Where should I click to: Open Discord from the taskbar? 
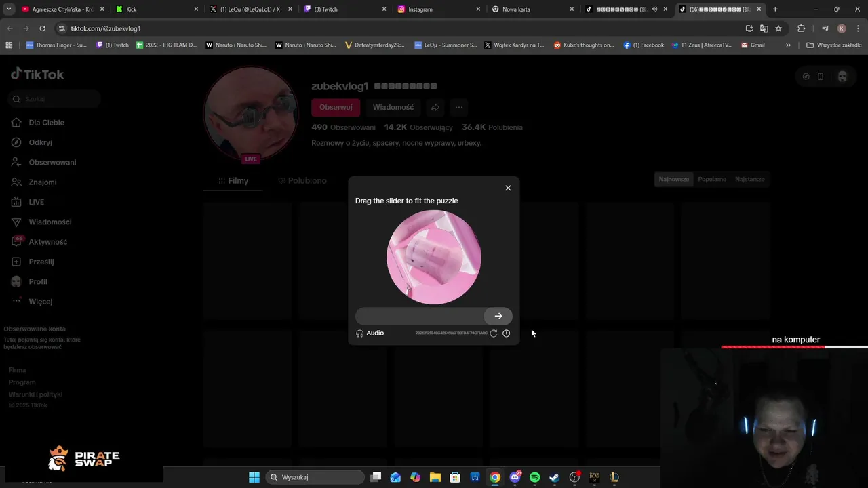pyautogui.click(x=515, y=477)
